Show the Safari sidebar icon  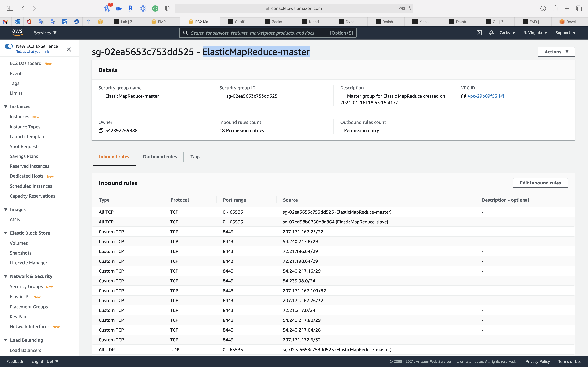(10, 8)
